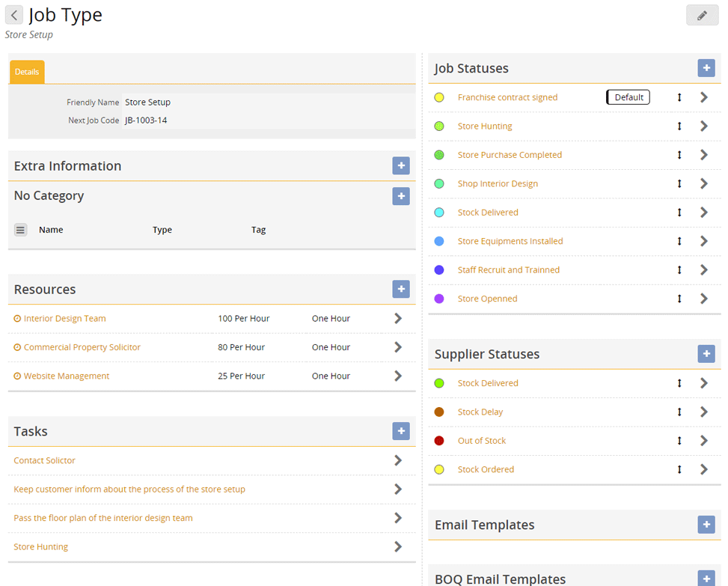Click reorder handle for Store Purchase Completed

(679, 155)
